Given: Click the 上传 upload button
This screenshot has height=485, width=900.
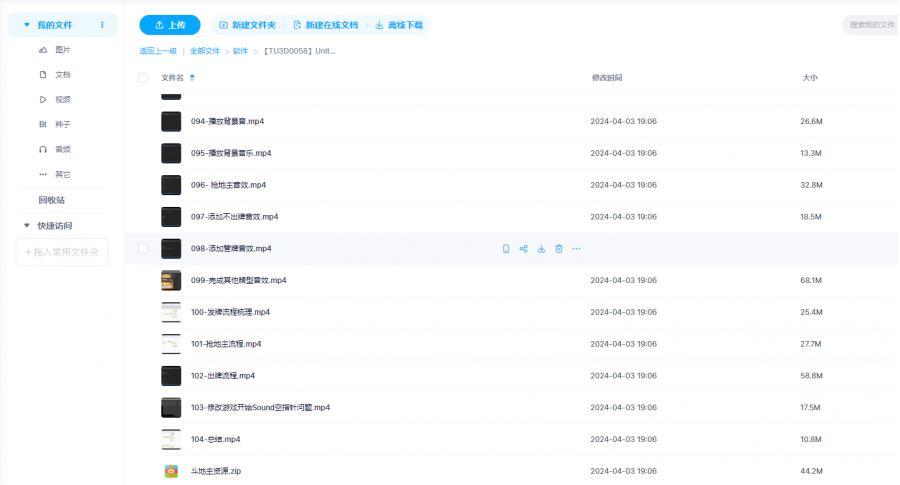Looking at the screenshot, I should coord(170,25).
